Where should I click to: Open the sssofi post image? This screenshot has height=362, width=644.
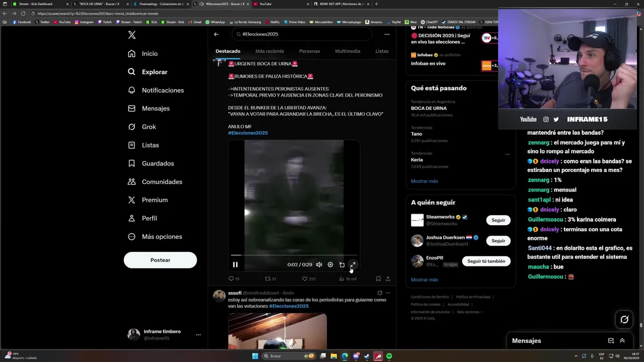pyautogui.click(x=277, y=331)
